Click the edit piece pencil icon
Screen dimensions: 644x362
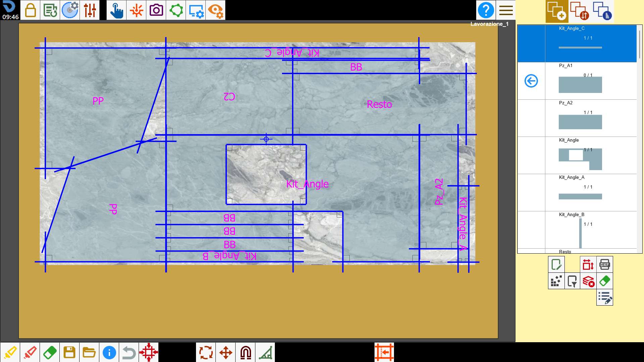tap(556, 264)
